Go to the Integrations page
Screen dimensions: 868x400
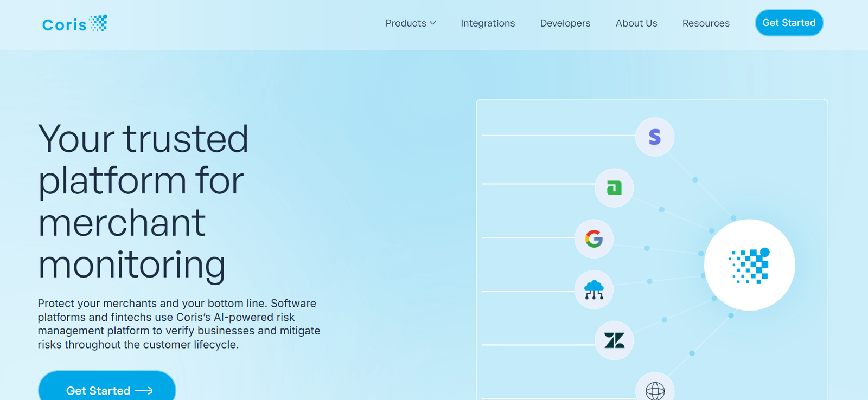pyautogui.click(x=488, y=23)
